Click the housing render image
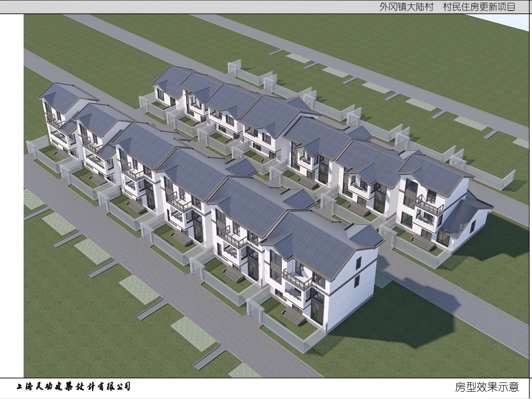Screen dimensions: 532x399 point(276,196)
